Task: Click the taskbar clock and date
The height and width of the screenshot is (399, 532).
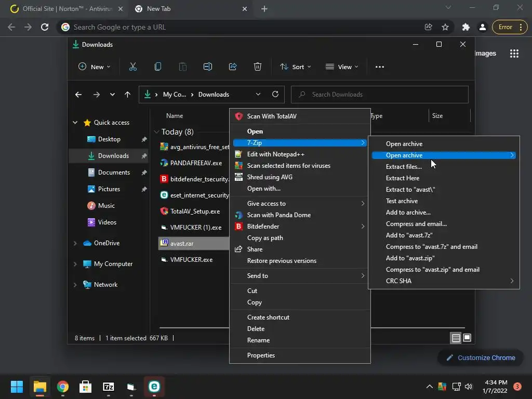Action: tap(495, 387)
